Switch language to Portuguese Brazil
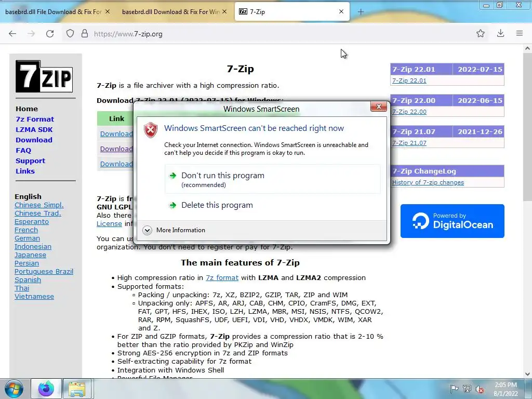Screen dimensions: 532x399 pos(44,271)
